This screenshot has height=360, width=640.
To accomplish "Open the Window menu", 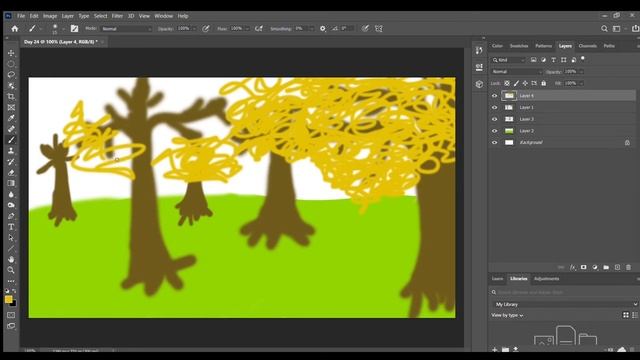I will tap(164, 16).
